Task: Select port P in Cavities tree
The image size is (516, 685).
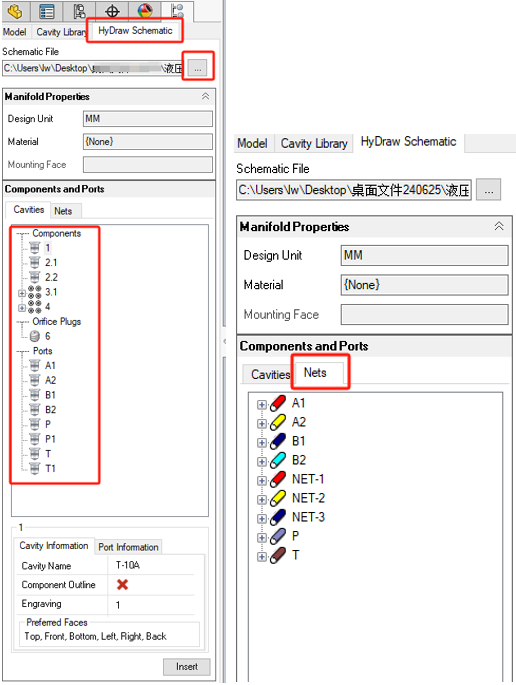Action: click(48, 424)
